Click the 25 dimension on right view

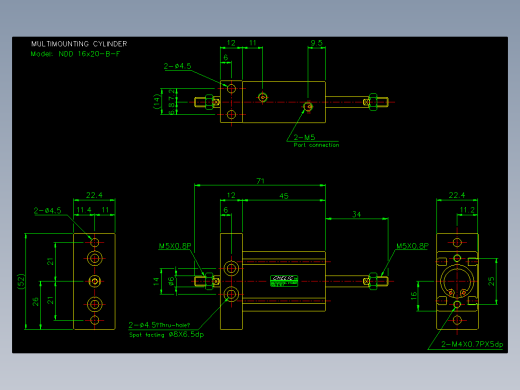491,281
